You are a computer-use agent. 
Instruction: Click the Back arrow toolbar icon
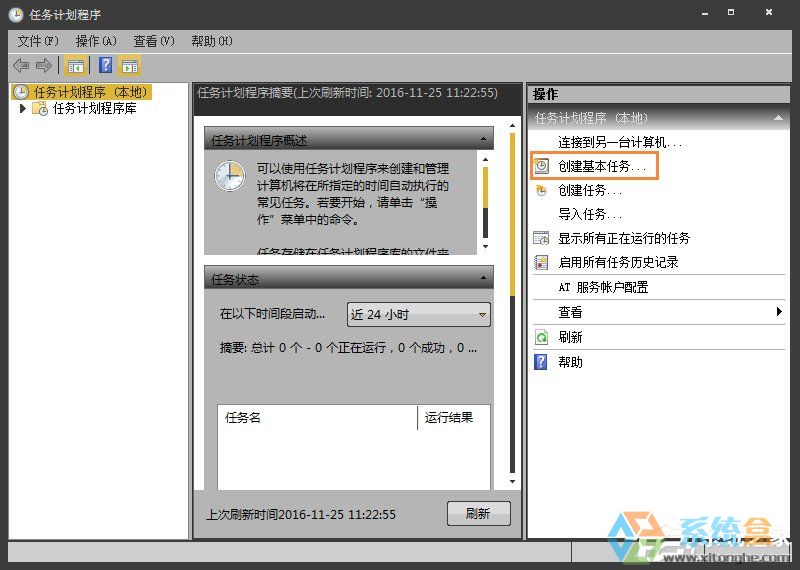click(21, 65)
